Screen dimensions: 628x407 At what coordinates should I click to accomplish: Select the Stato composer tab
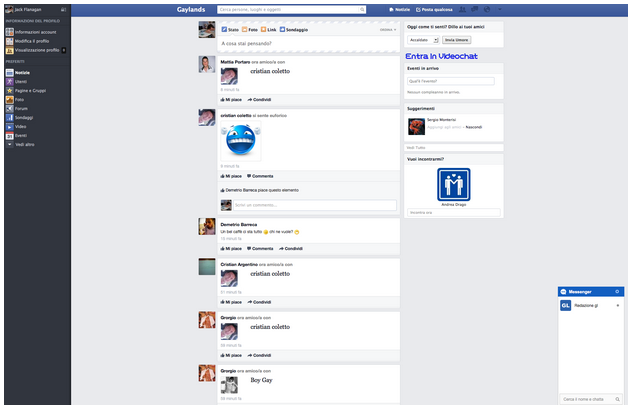pos(230,30)
